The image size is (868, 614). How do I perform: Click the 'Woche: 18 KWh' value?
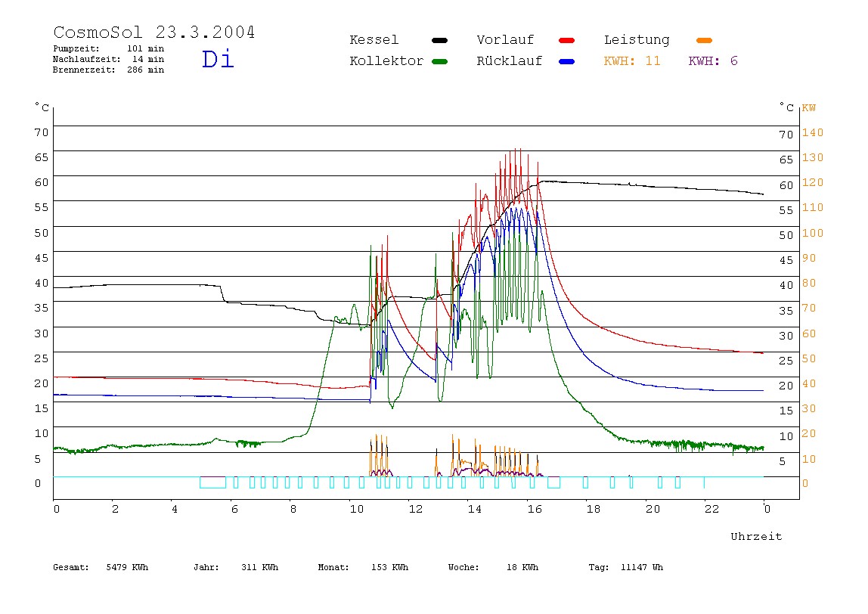[x=493, y=567]
